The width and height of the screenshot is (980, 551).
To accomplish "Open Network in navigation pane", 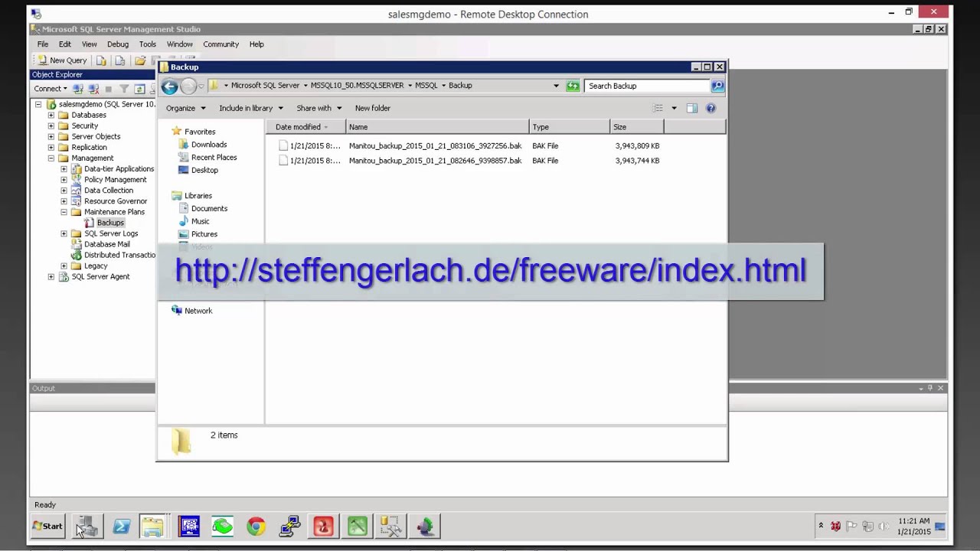I will click(198, 311).
